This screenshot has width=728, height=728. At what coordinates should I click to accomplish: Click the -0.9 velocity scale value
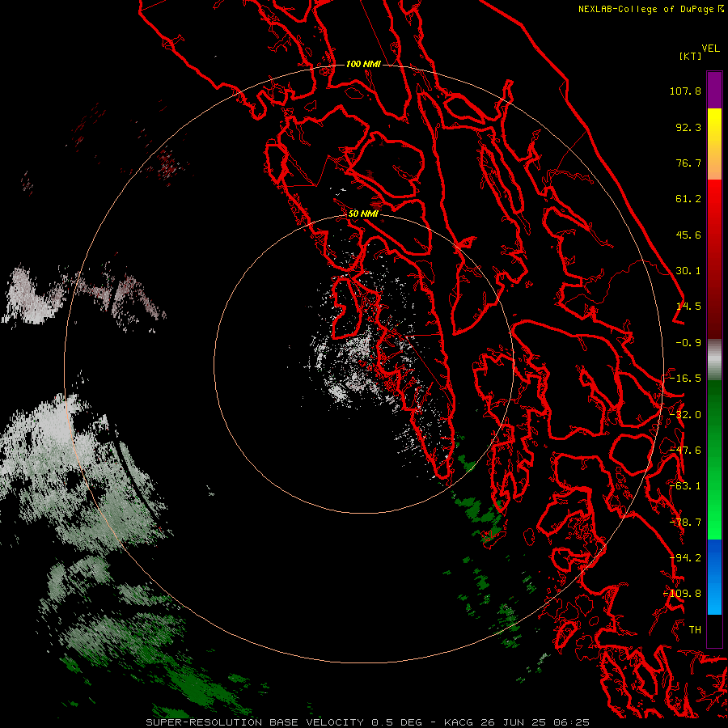[x=688, y=343]
